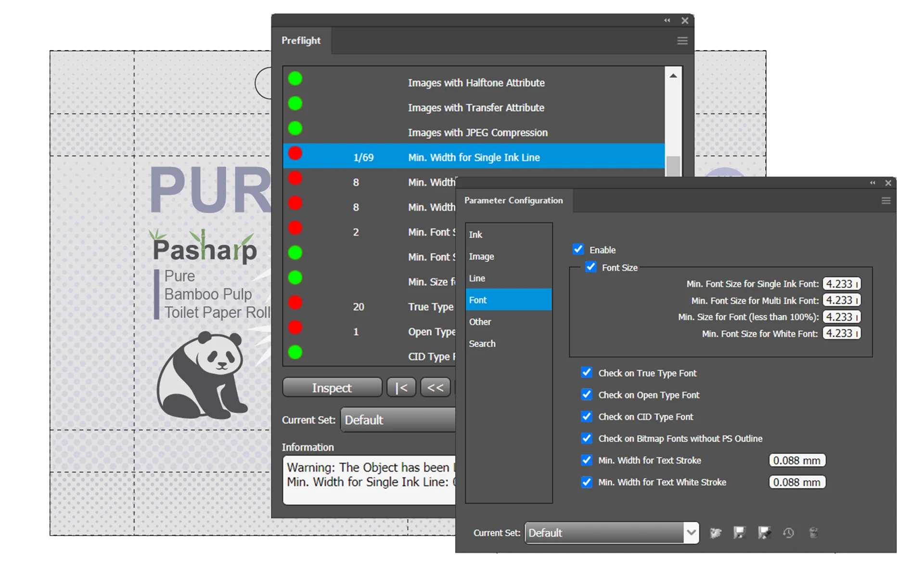Click the save-as set floppy with pencil icon
This screenshot has width=924, height=578.
(764, 533)
